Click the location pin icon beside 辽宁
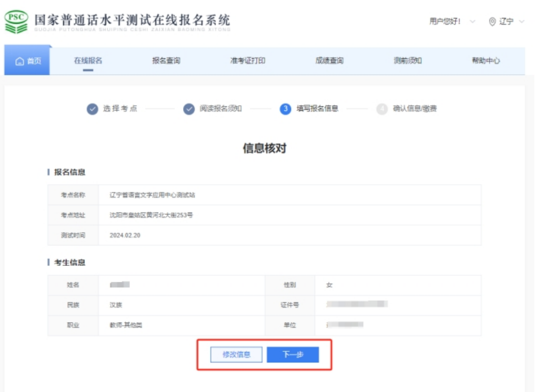535x392 pixels. point(492,22)
